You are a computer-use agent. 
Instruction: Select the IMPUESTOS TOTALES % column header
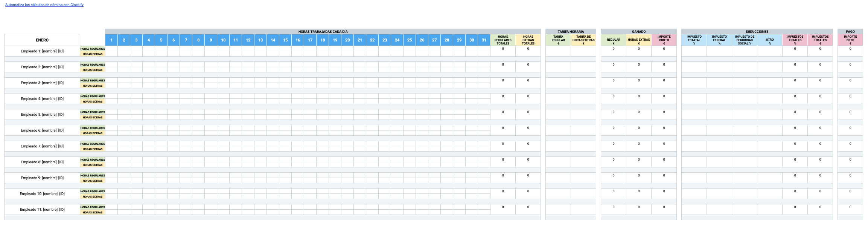pyautogui.click(x=795, y=40)
